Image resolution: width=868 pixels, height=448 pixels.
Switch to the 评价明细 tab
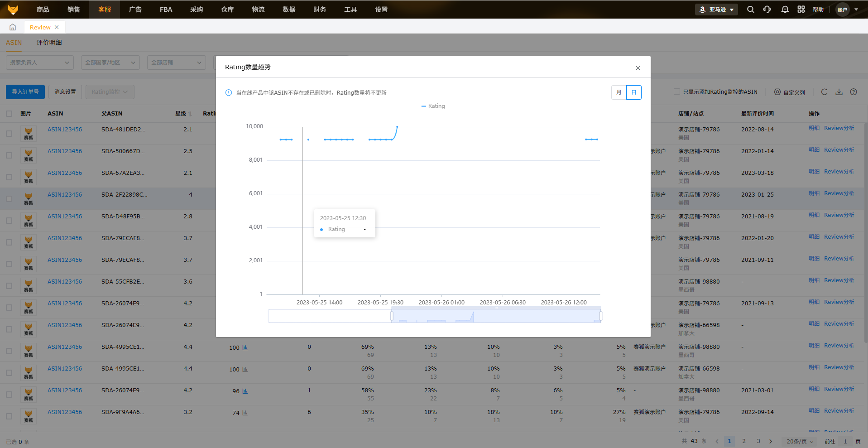49,43
